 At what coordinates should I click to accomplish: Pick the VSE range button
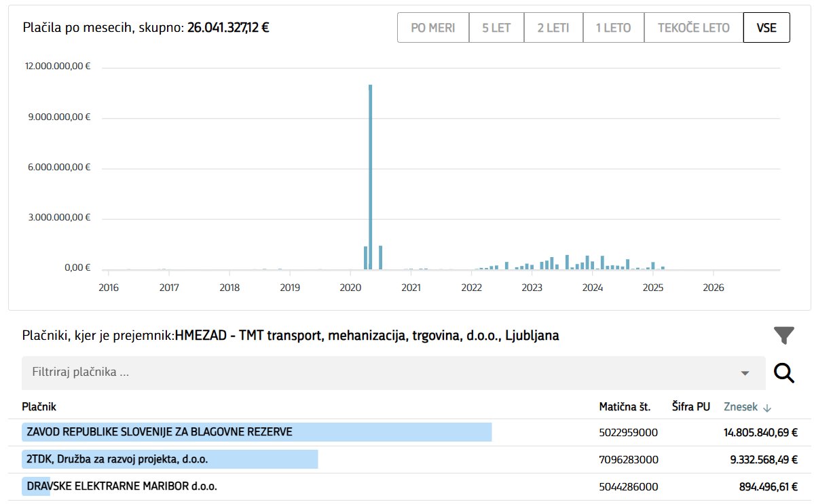[766, 28]
